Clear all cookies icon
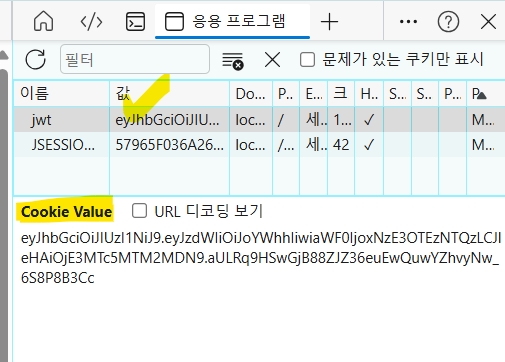Screen dimensions: 505x362 click(233, 61)
